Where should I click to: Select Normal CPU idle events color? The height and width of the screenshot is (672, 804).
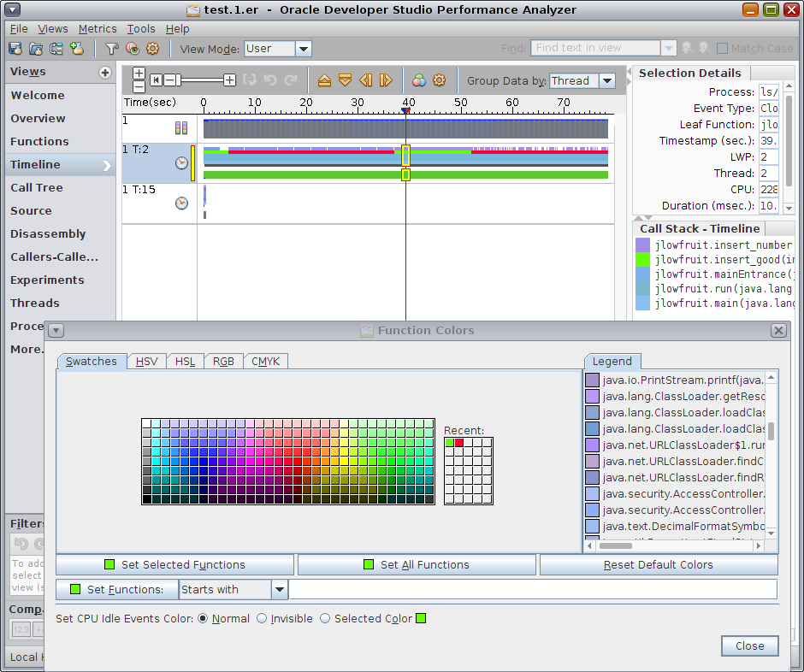[x=203, y=619]
